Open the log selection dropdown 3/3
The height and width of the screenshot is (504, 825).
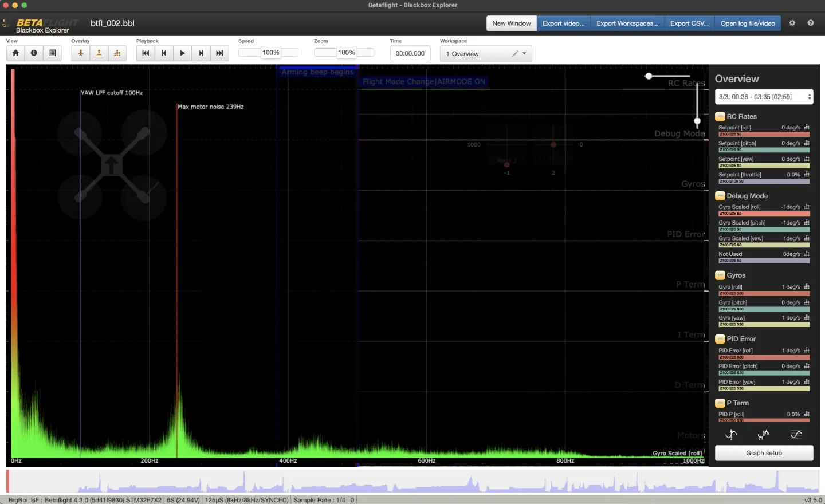[x=764, y=97]
